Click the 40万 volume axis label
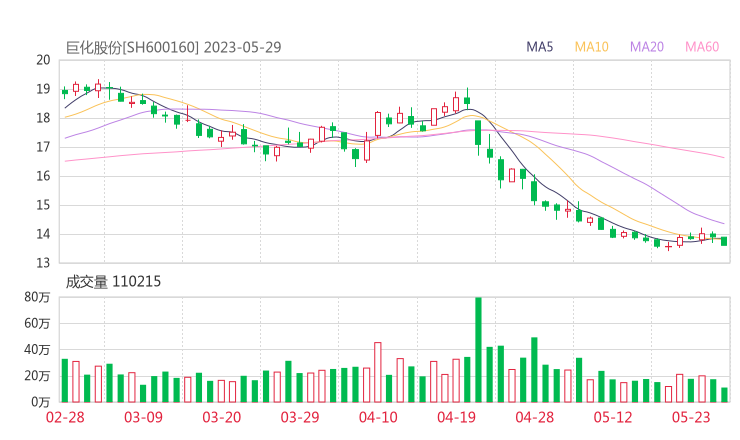The image size is (740, 440). coord(37,350)
